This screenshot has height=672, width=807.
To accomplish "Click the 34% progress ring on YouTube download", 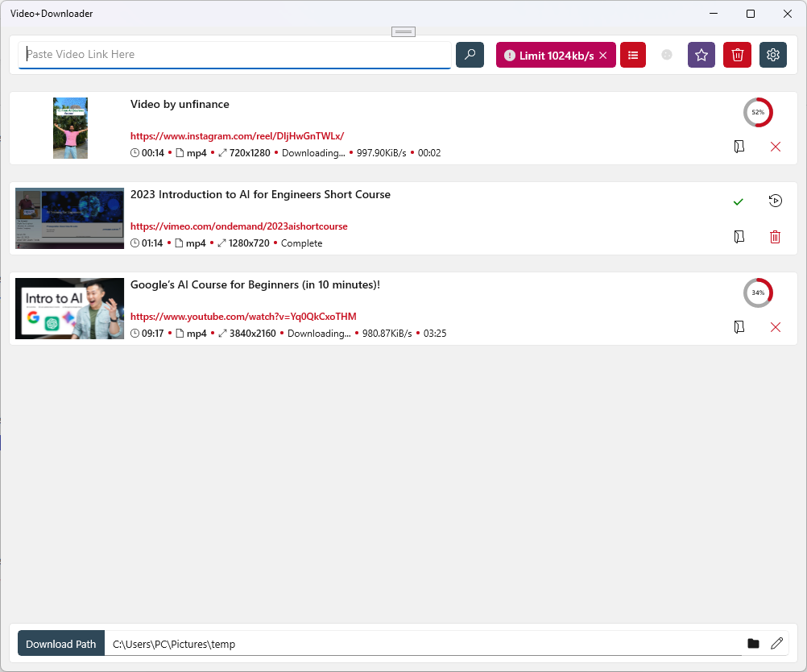I will point(758,292).
